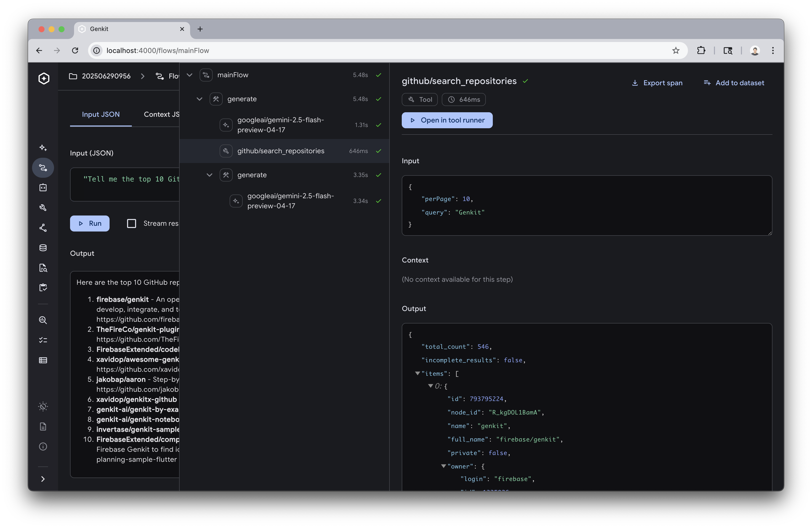Viewport: 812px width, 528px height.
Task: View site information icon in address bar
Action: point(97,50)
